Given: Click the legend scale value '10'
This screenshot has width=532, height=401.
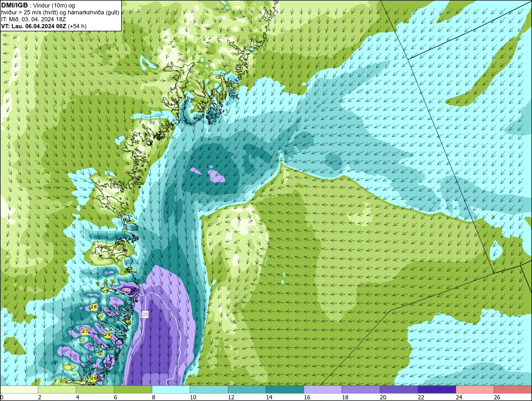Looking at the screenshot, I should pyautogui.click(x=193, y=397).
